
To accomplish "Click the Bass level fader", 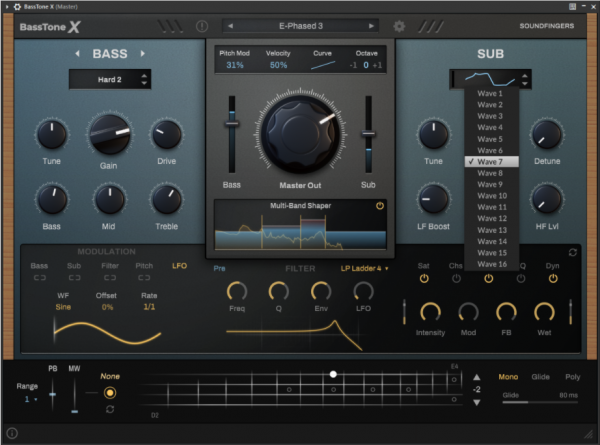I will pos(232,124).
